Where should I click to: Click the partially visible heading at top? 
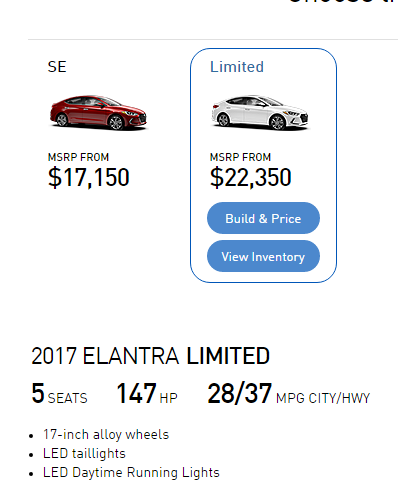coord(343,1)
